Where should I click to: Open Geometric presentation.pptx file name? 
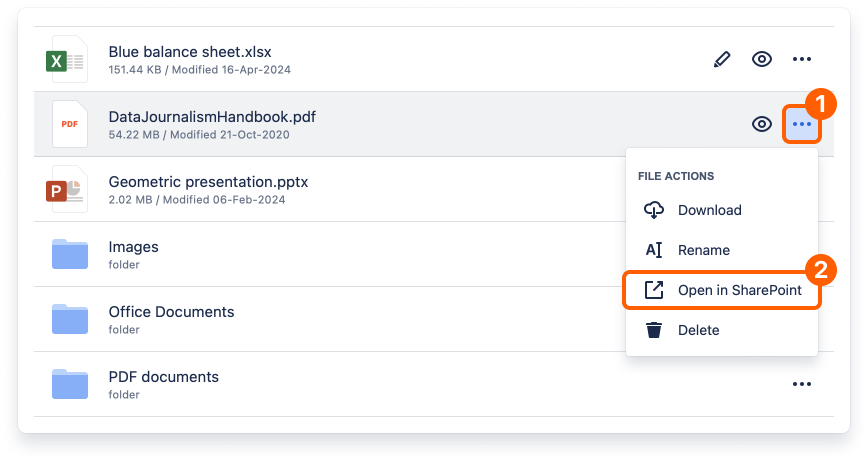[x=208, y=182]
